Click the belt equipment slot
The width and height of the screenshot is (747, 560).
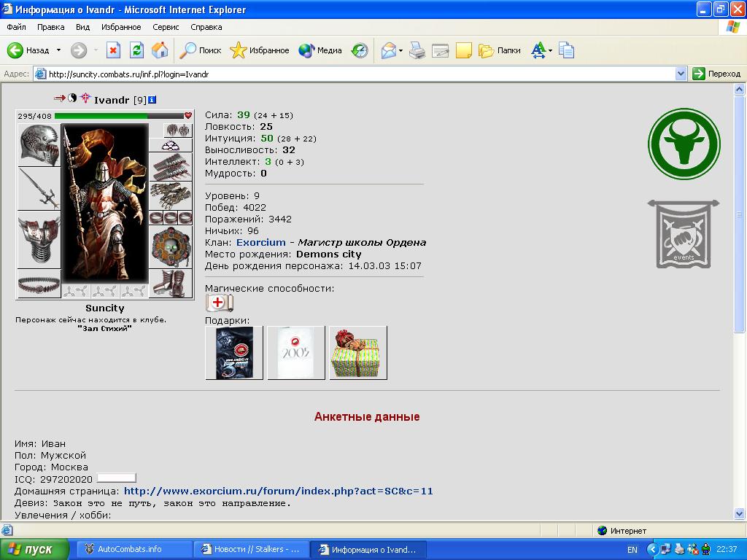(39, 284)
